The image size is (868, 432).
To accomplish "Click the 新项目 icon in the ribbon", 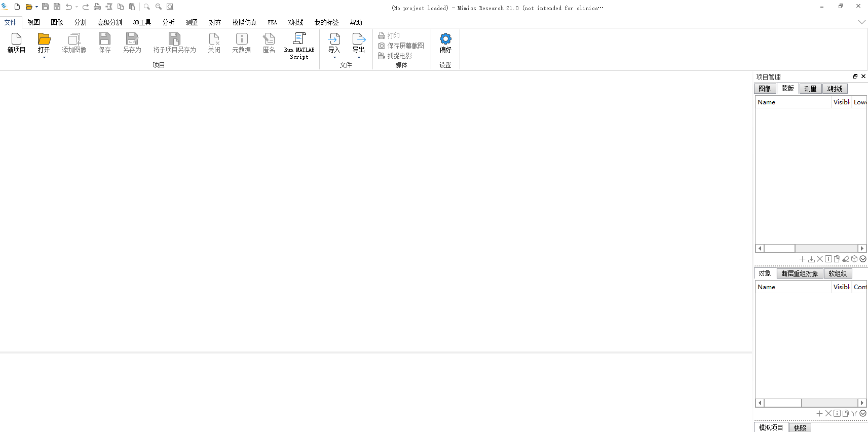I will pos(16,39).
